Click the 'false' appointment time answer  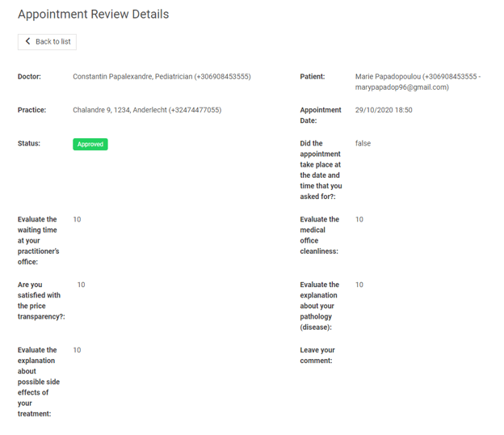pos(363,143)
